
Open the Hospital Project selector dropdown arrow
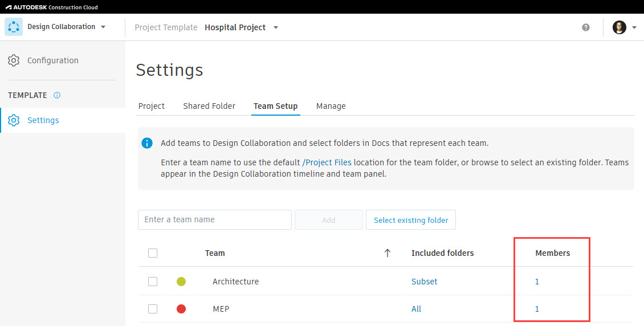coord(276,27)
